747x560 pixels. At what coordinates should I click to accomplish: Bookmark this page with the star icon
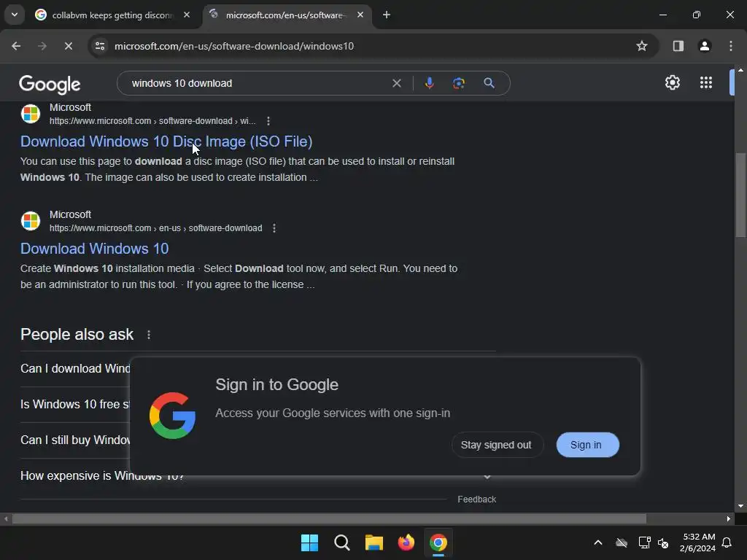(x=642, y=46)
